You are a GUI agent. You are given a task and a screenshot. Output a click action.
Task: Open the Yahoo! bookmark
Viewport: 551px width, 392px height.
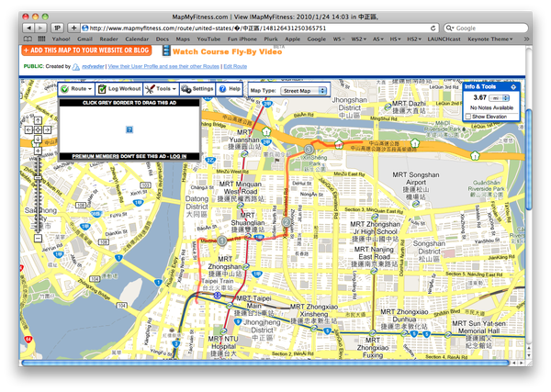click(x=62, y=39)
